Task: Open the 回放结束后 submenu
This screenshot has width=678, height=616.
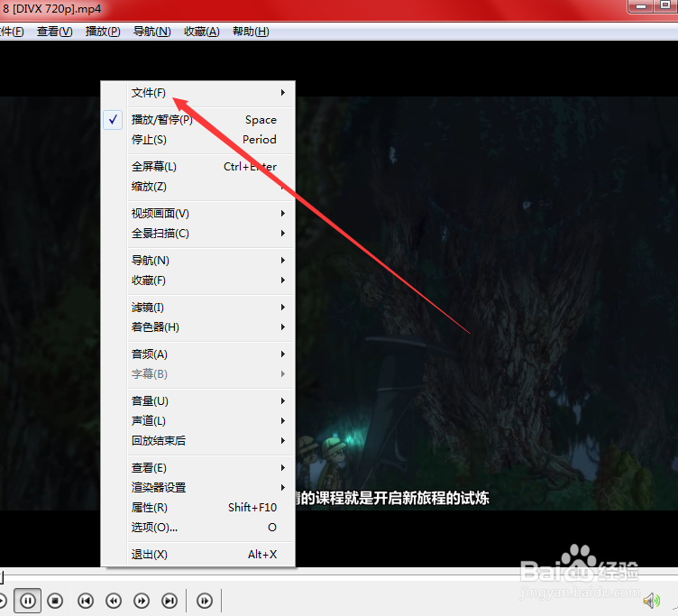Action: tap(198, 441)
